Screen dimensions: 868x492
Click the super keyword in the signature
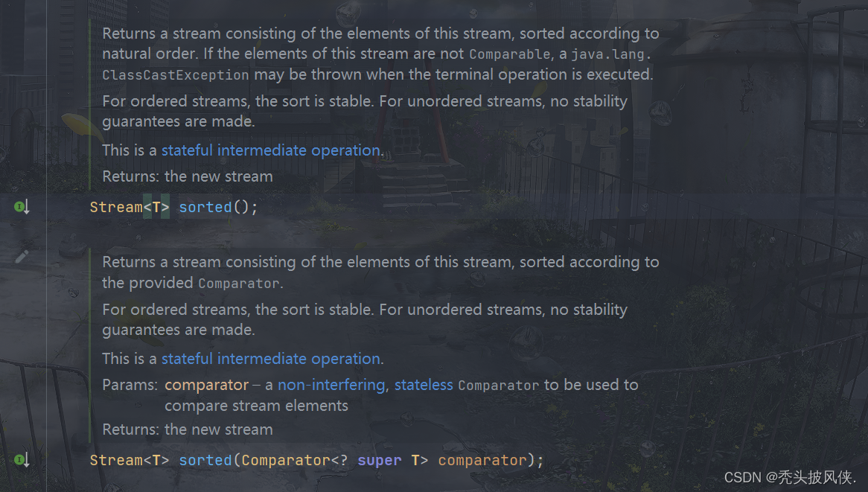point(379,460)
